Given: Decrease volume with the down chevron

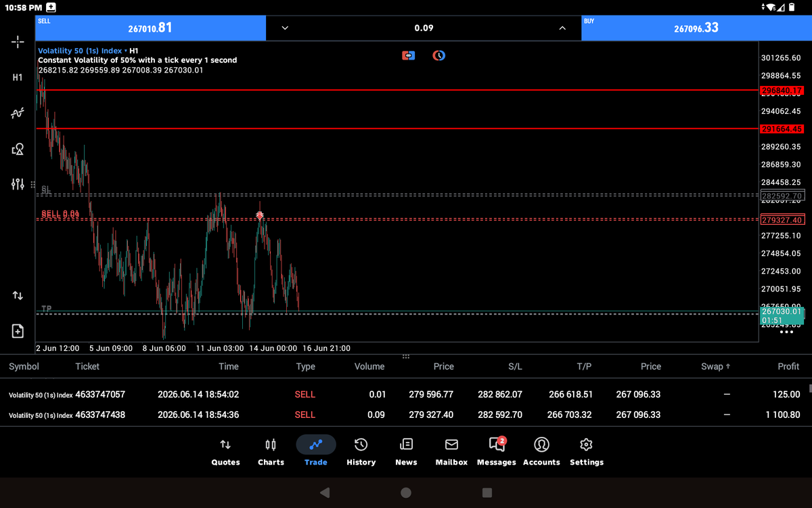Looking at the screenshot, I should point(285,28).
